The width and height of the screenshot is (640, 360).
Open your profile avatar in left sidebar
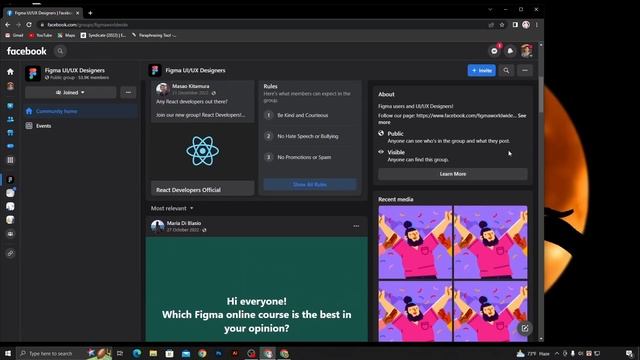click(x=10, y=86)
